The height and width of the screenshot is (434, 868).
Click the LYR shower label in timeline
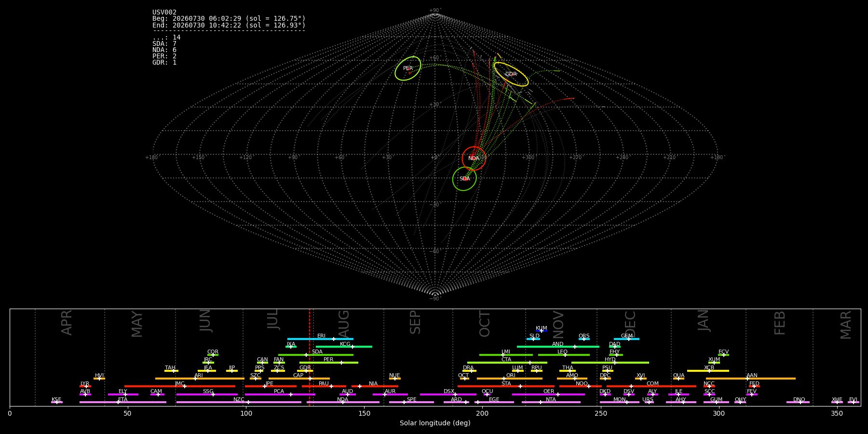click(x=85, y=384)
